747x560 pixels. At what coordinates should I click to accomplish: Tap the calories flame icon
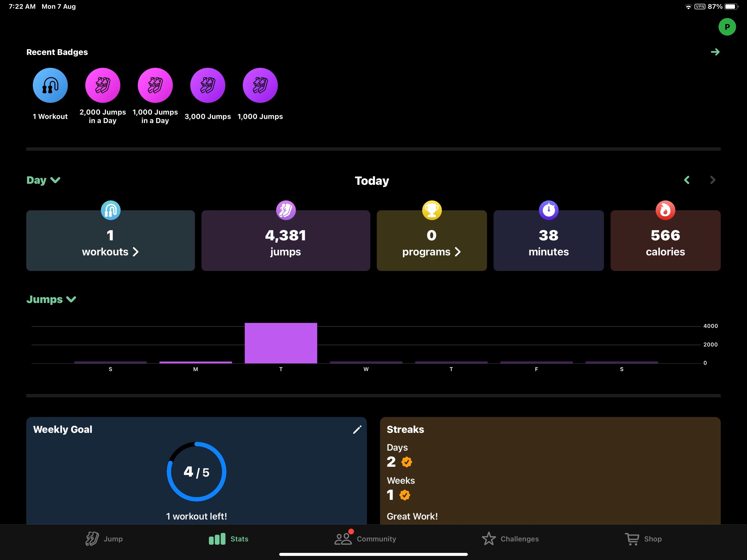coord(665,211)
